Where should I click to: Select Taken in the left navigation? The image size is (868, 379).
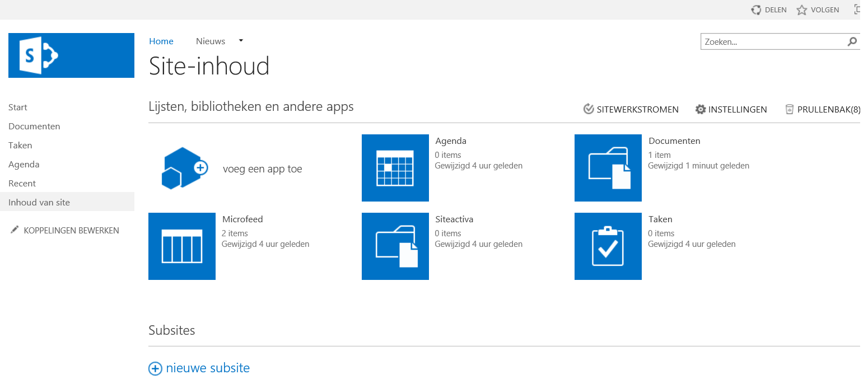(20, 146)
